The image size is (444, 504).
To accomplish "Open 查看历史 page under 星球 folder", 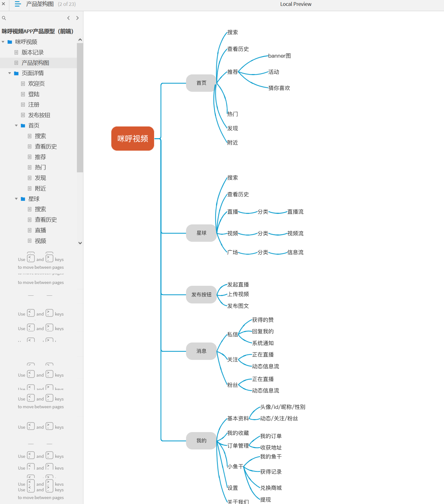I will tap(46, 220).
